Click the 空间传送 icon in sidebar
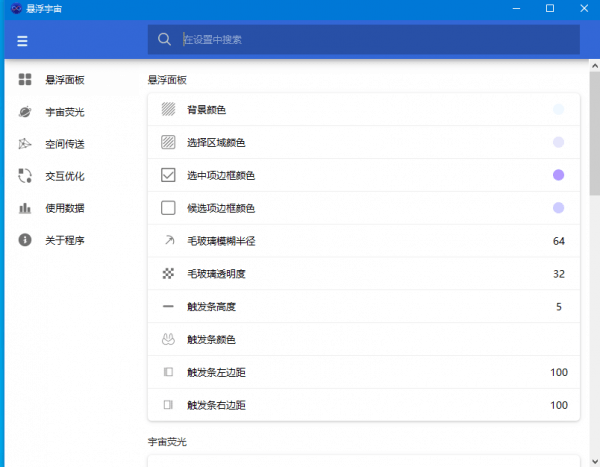 (25, 144)
